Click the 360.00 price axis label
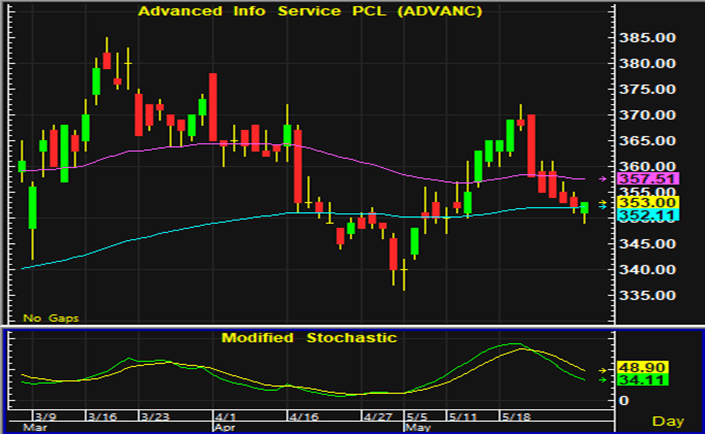 pos(647,166)
